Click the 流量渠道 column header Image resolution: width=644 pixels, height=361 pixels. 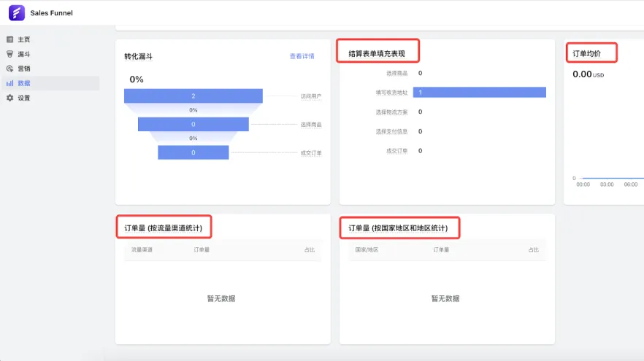click(142, 249)
